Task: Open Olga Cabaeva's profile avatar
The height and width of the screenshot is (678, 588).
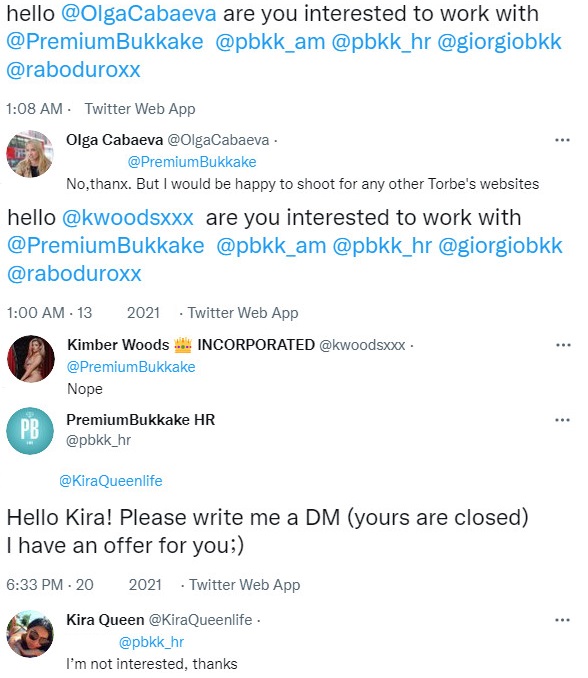Action: (x=30, y=154)
